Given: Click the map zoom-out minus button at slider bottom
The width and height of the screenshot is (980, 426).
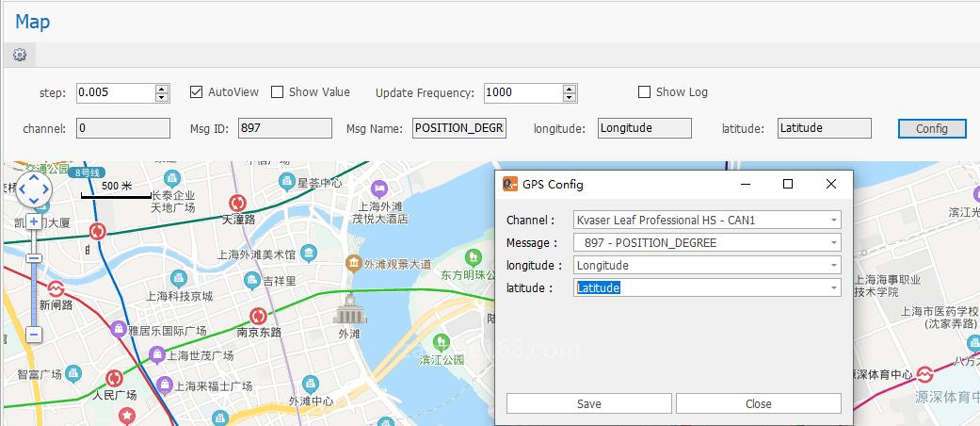Looking at the screenshot, I should click(x=34, y=334).
